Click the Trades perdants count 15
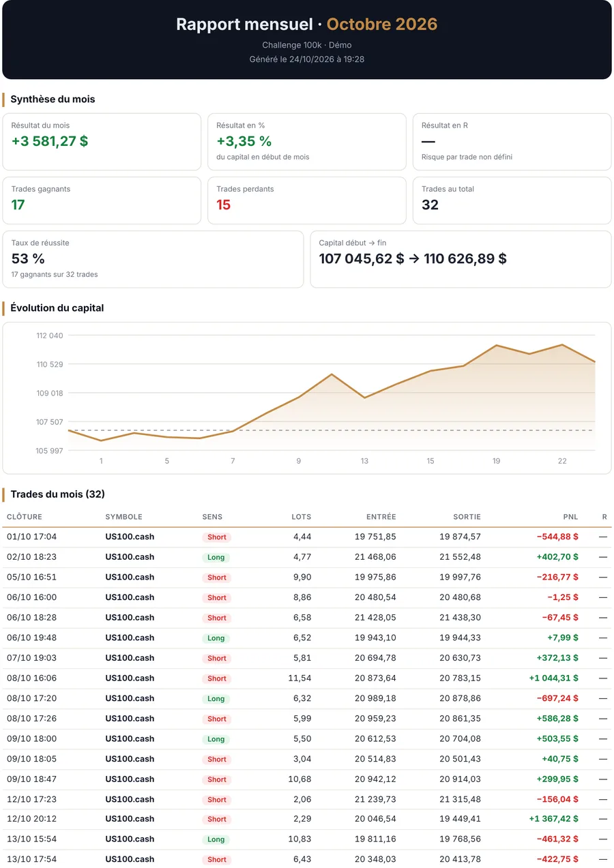The width and height of the screenshot is (614, 868). tap(223, 205)
